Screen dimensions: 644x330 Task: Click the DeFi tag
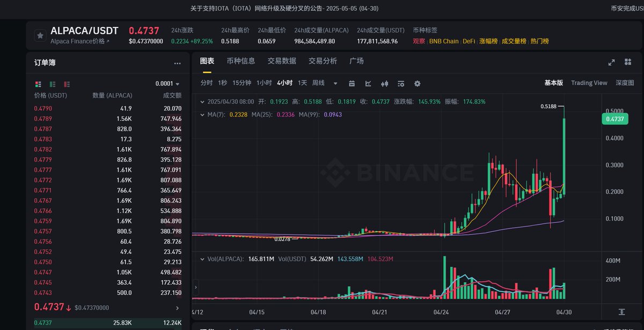(x=469, y=41)
